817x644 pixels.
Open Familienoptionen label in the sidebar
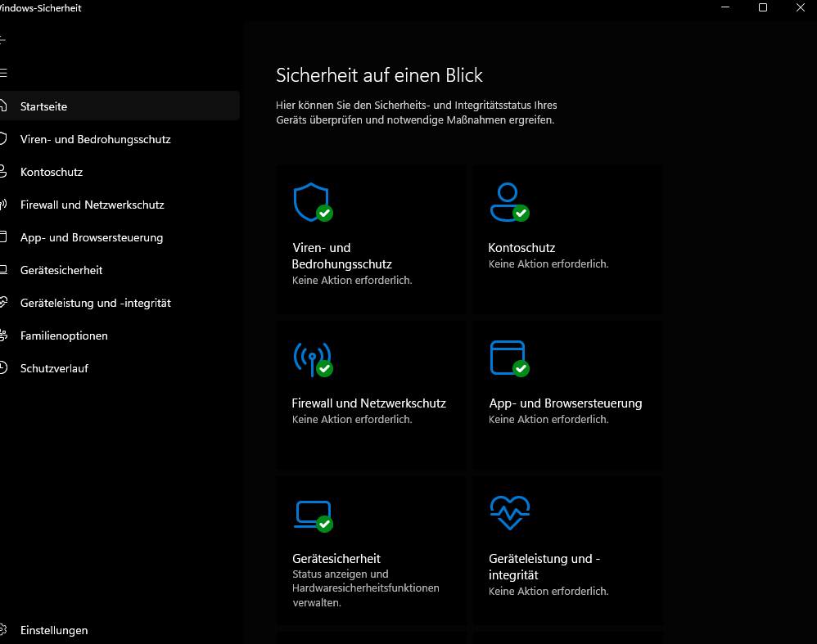[64, 336]
